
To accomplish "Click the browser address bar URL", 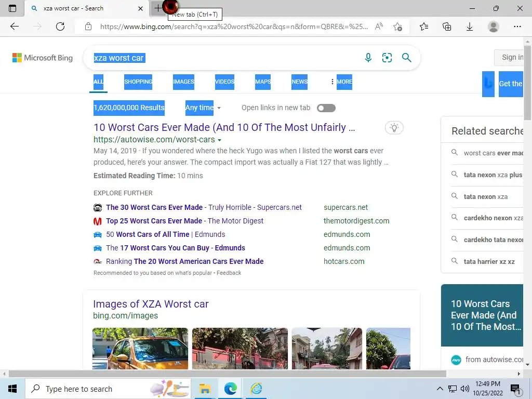I will click(x=234, y=26).
